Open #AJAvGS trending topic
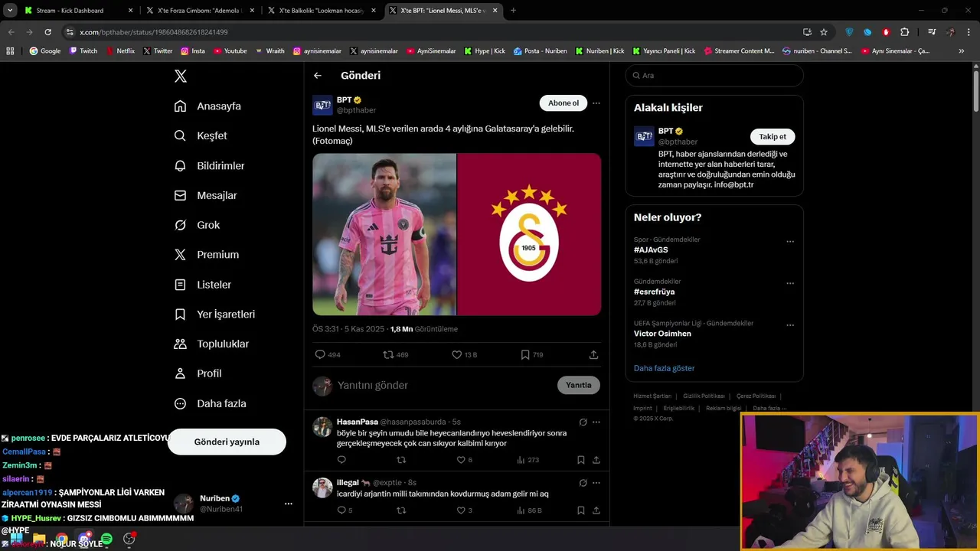The height and width of the screenshot is (551, 980). [x=651, y=249]
